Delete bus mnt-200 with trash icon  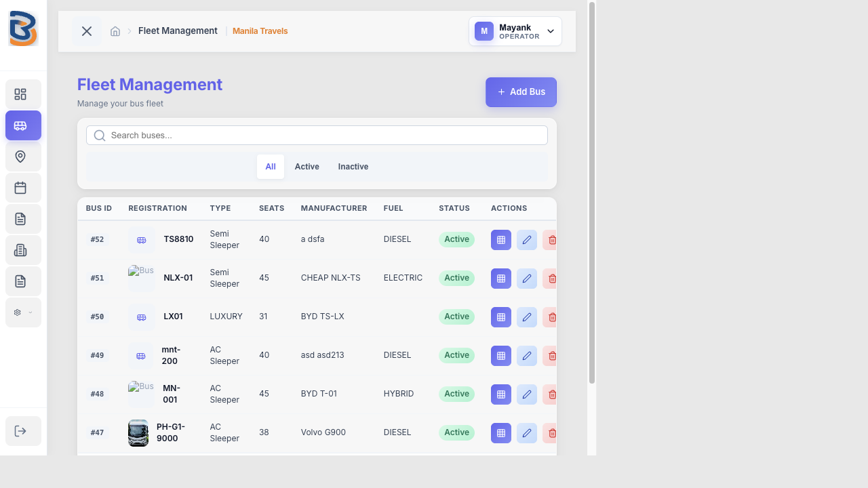click(550, 356)
